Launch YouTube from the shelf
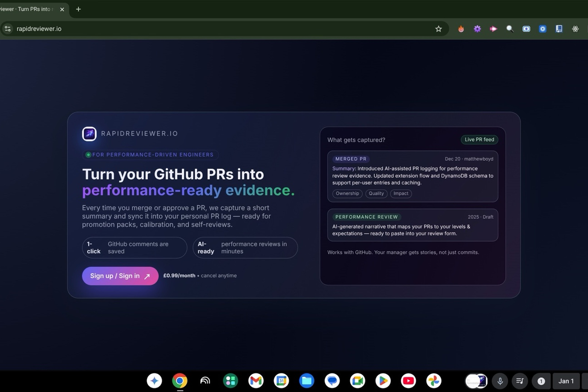This screenshot has width=588, height=392. [408, 381]
